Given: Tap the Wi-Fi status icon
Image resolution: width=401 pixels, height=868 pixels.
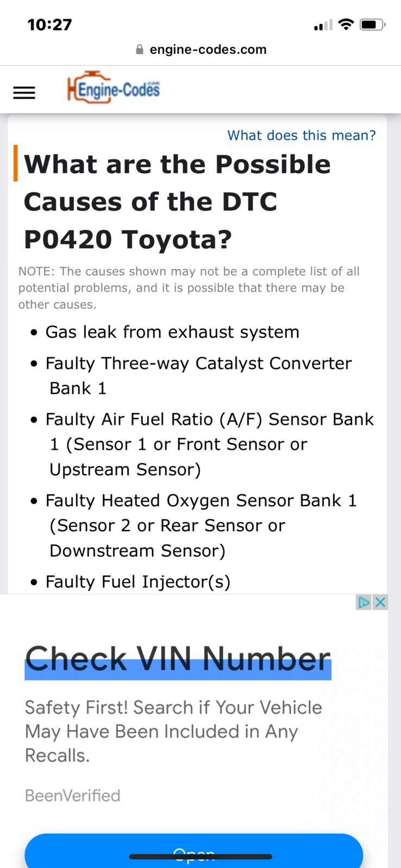Looking at the screenshot, I should point(346,24).
